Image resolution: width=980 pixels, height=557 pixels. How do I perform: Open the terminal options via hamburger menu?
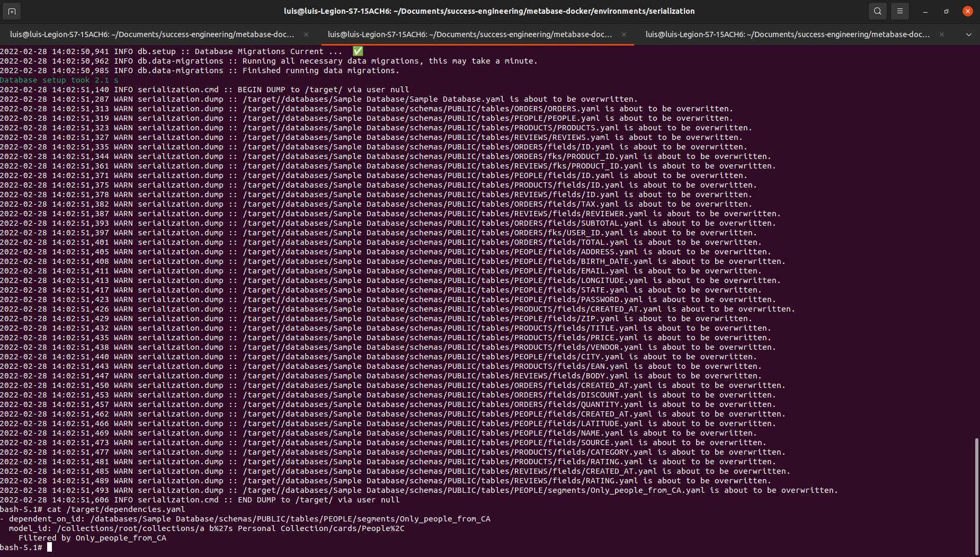tap(899, 11)
